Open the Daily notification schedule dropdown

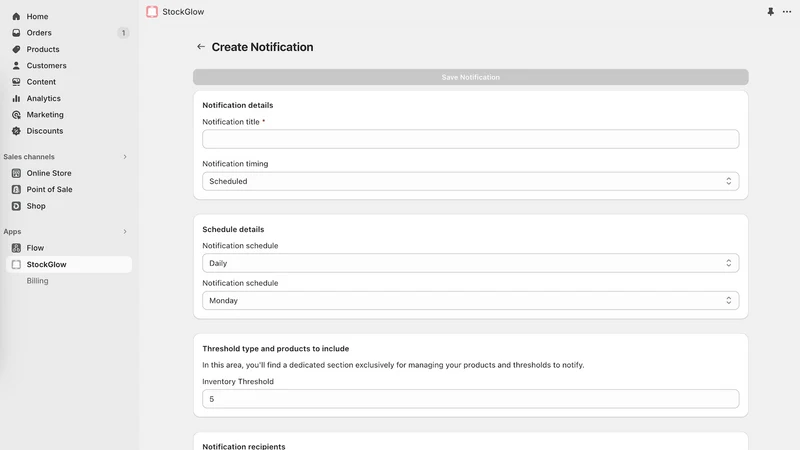(470, 263)
